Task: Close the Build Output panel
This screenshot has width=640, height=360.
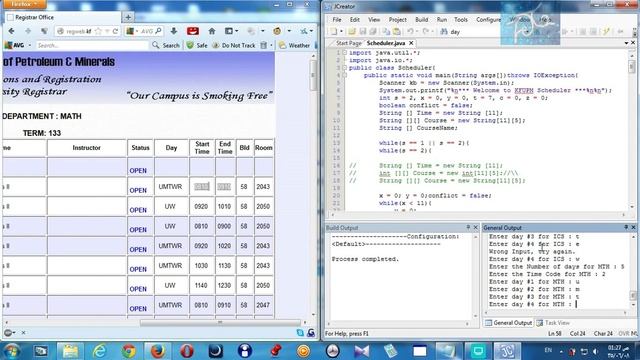Action: (x=476, y=227)
